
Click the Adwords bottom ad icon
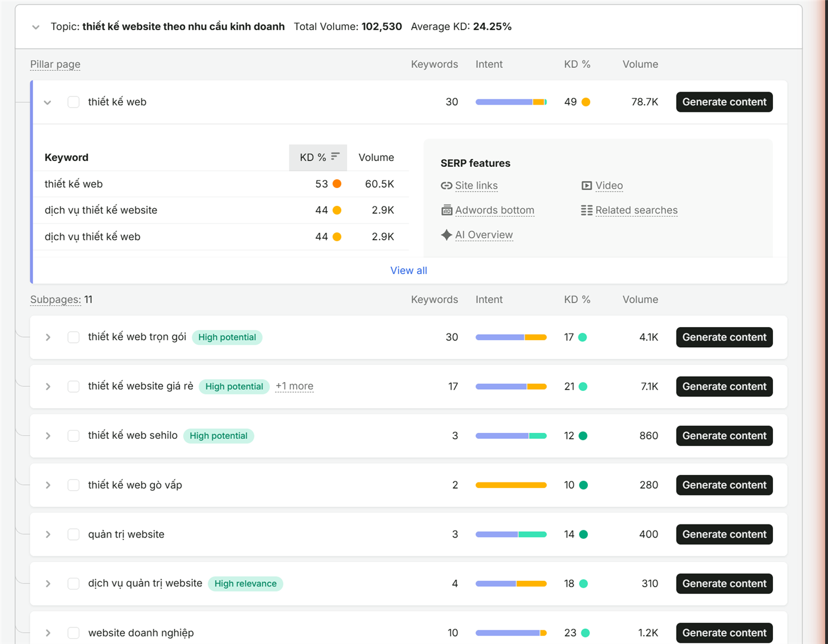click(x=447, y=210)
